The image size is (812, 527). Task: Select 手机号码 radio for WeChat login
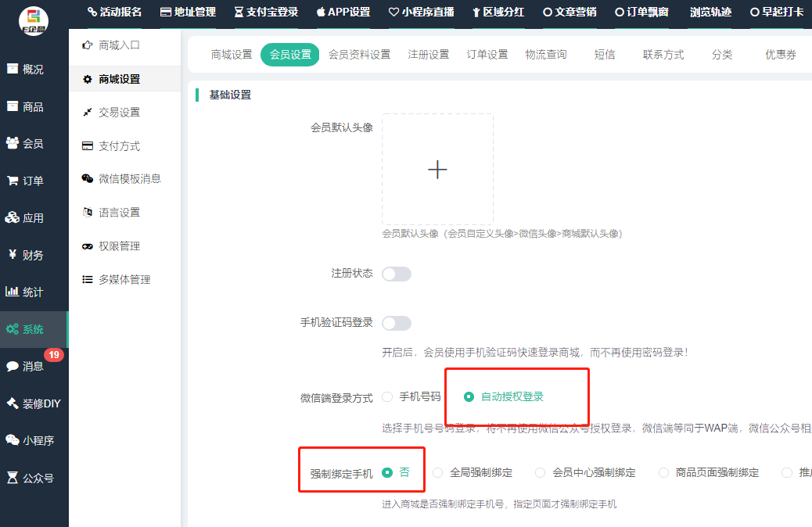387,396
